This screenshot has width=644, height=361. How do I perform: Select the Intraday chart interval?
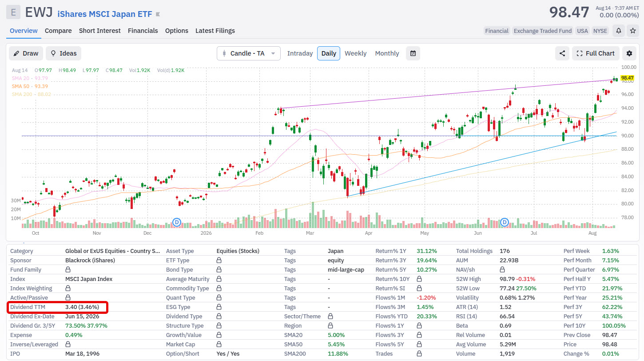300,53
